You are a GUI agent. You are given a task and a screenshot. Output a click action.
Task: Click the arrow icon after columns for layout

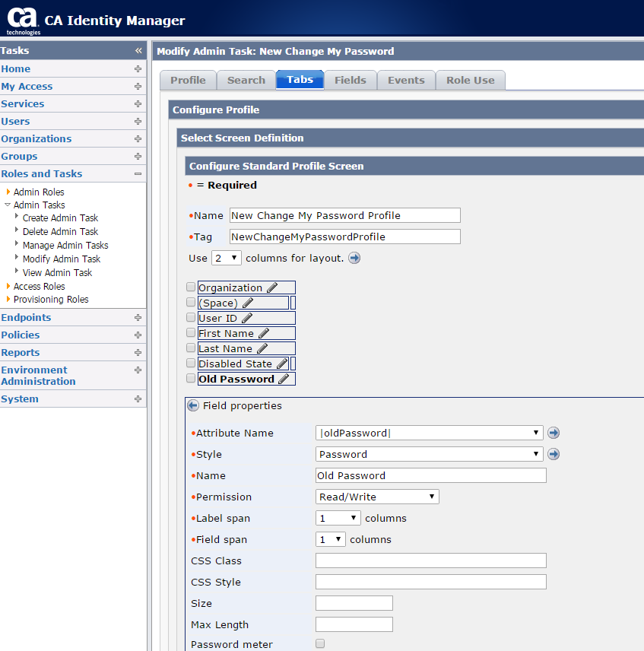pyautogui.click(x=354, y=258)
